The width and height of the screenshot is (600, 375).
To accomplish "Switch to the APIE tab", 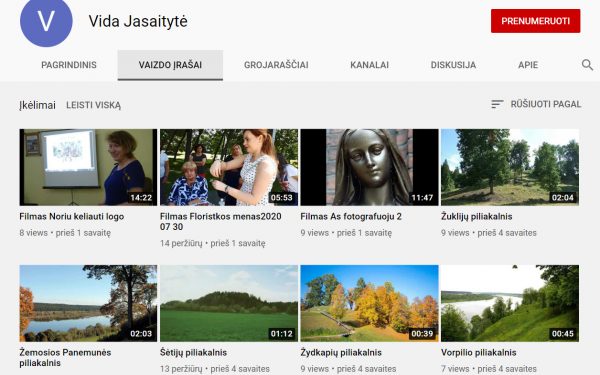I will point(528,65).
